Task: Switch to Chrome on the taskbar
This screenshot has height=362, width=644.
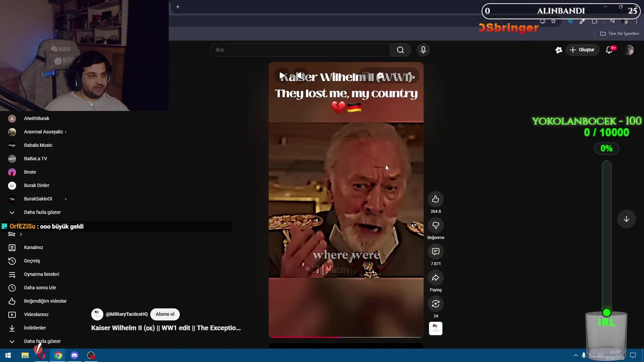Action: coord(58,355)
